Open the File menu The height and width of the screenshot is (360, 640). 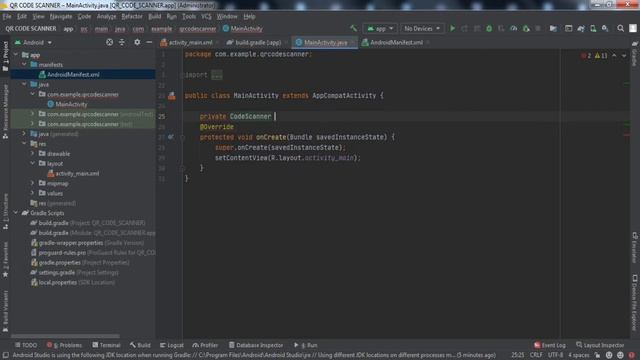click(x=7, y=16)
